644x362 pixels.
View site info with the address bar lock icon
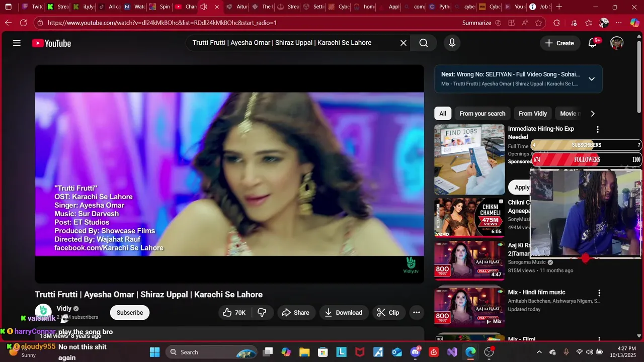[40, 23]
